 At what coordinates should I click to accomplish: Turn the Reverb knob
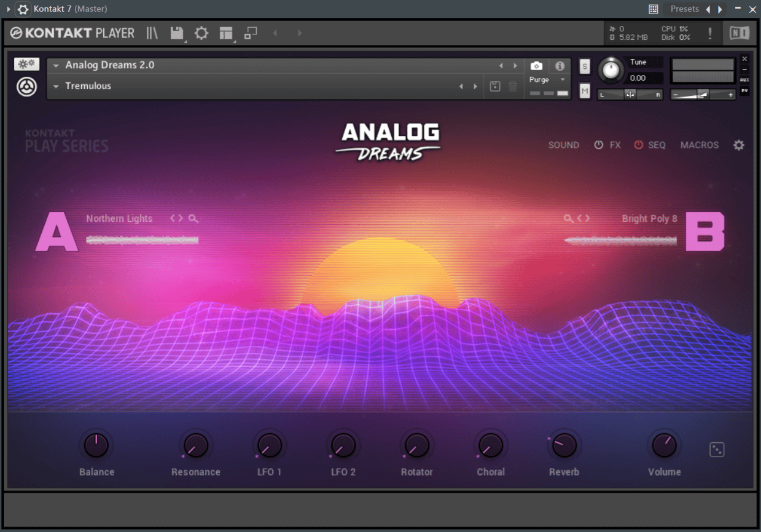(563, 445)
